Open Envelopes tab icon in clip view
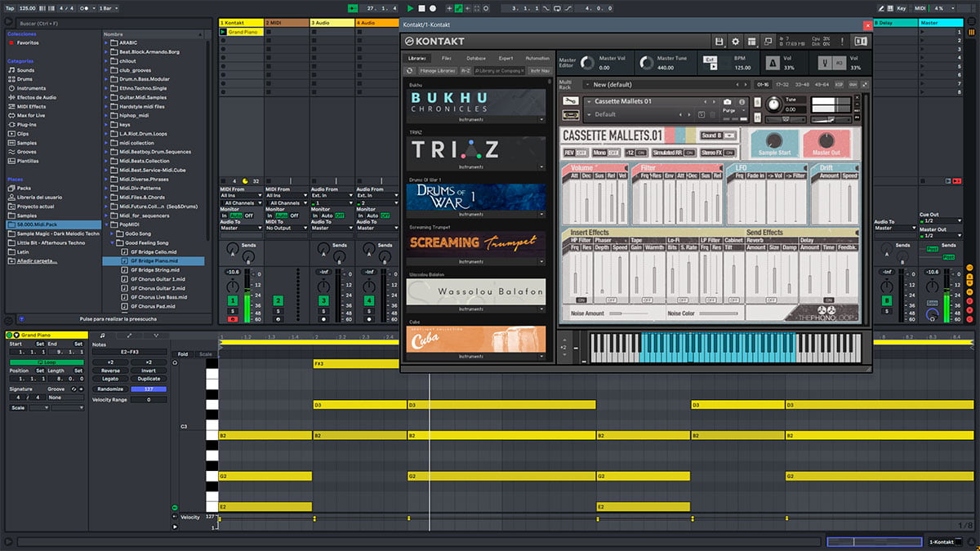The height and width of the screenshot is (551, 980). tap(129, 335)
